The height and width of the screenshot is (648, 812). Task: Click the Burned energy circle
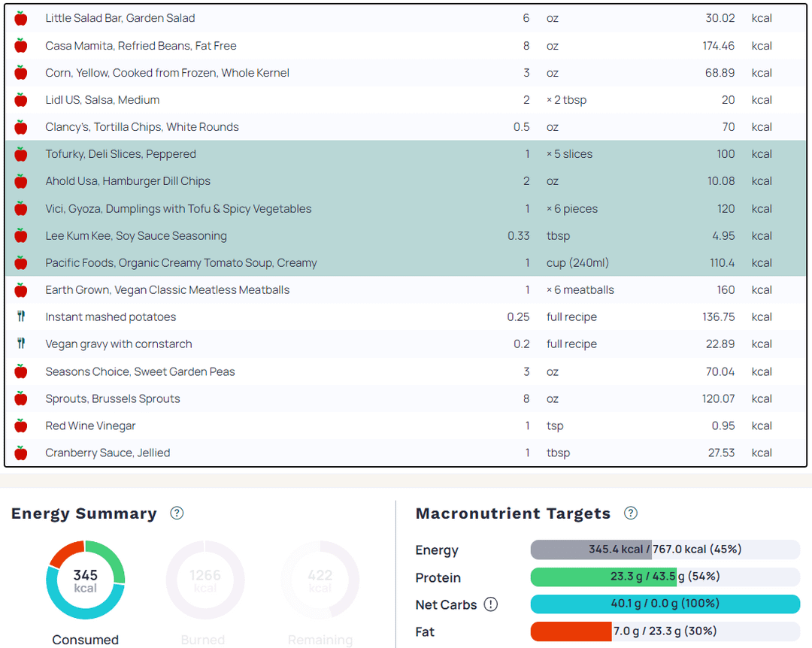tap(205, 580)
